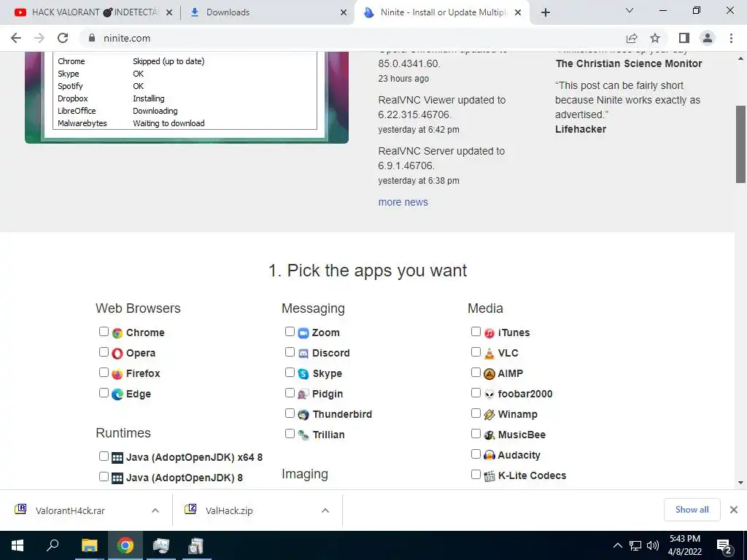Screen dimensions: 747x560
Task: Click the scrollbar down arrow
Action: pyautogui.click(x=740, y=483)
